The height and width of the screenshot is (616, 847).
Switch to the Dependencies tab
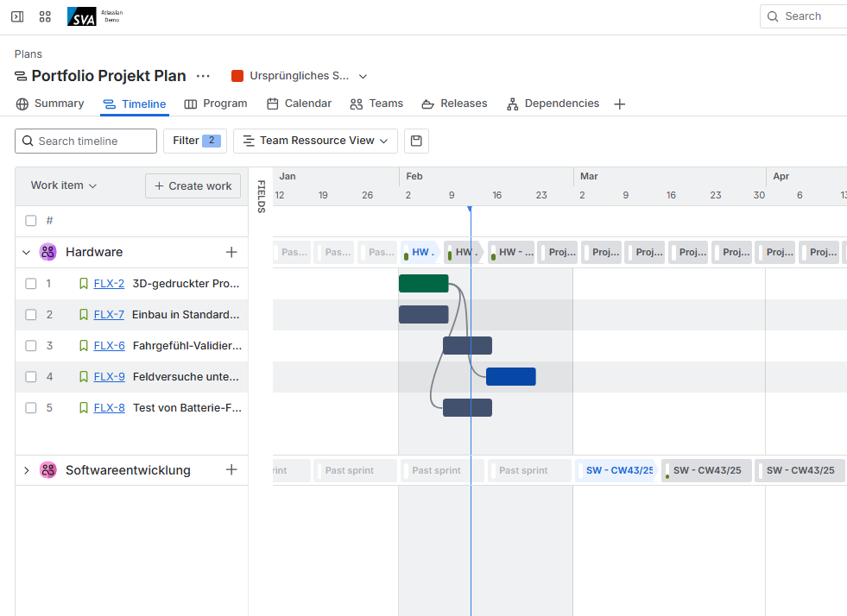(x=553, y=104)
